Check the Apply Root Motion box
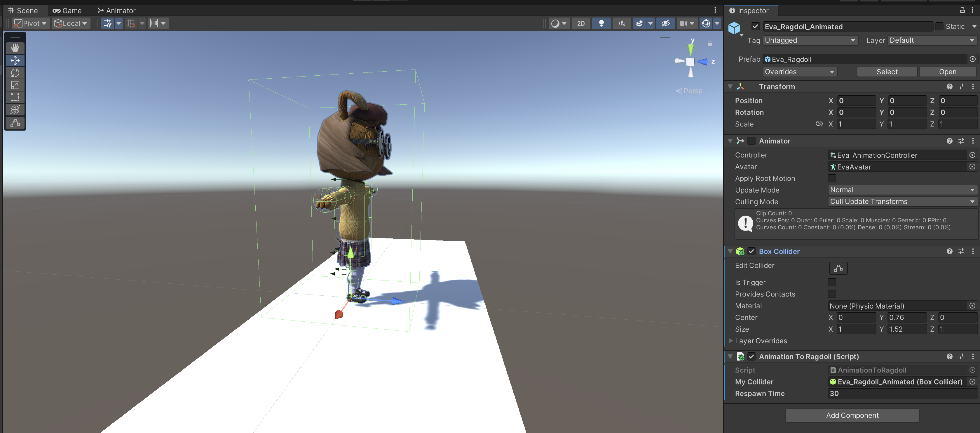Viewport: 980px width, 433px height. click(832, 178)
